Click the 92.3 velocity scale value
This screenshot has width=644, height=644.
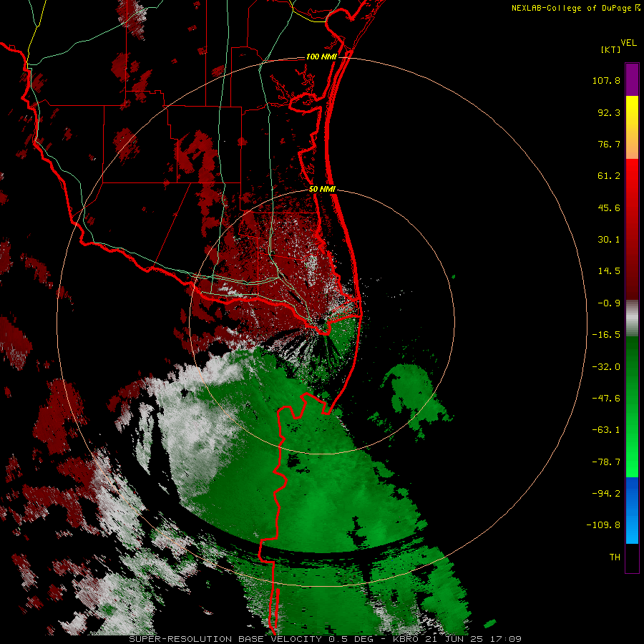[x=609, y=112]
